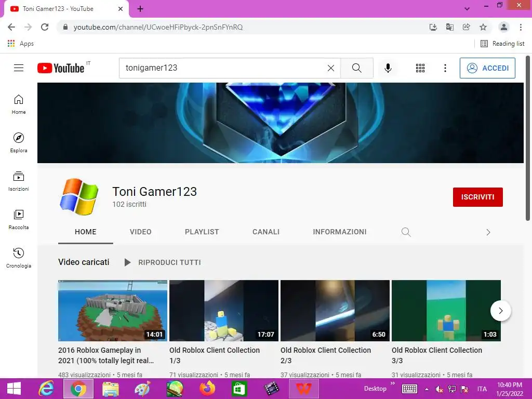This screenshot has width=532, height=399.
Task: Open Iscrizioni in sidebar
Action: point(19,181)
